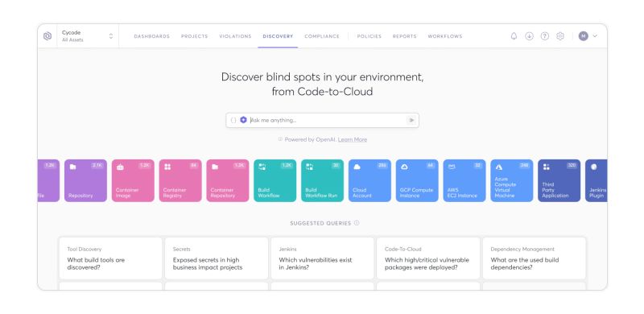Switch to the Violations tab
This screenshot has height=314, width=644.
coord(235,36)
